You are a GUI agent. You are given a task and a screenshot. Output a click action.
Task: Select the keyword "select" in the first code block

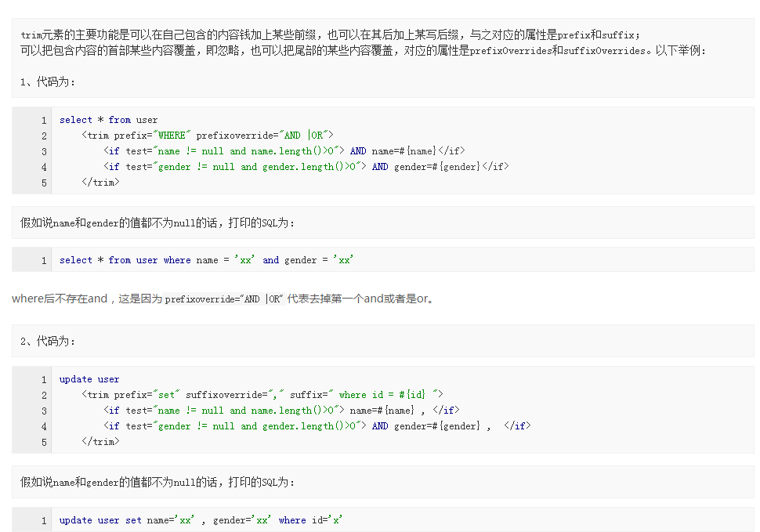coord(75,119)
